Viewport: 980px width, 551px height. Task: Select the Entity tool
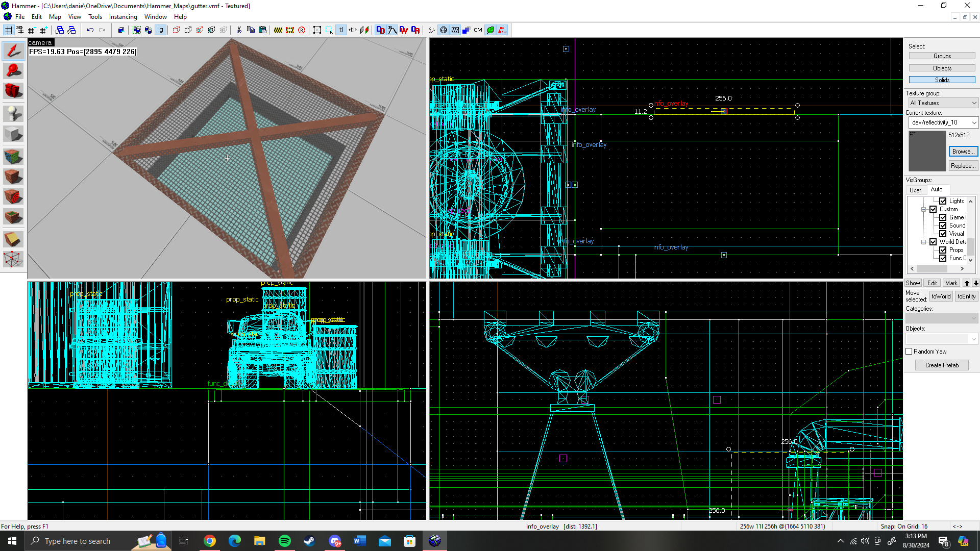(13, 113)
